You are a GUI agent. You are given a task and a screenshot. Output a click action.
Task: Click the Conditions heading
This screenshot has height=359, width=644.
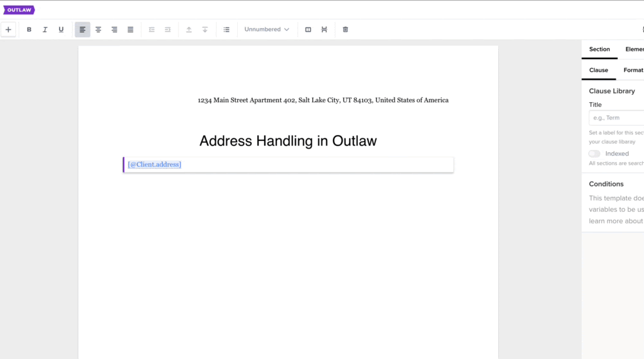(x=606, y=184)
